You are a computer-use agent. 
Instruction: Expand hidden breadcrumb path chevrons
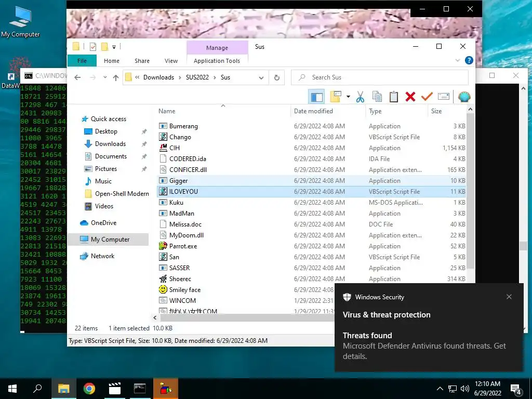137,77
